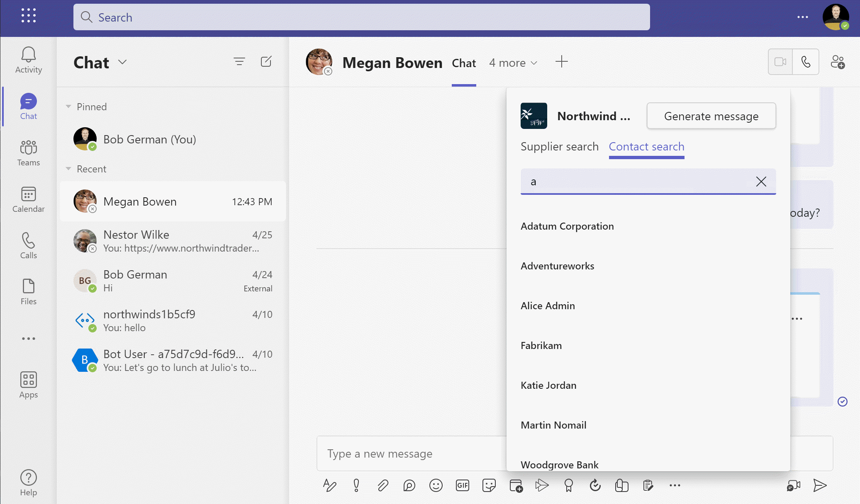Expand the Pinned chats section
This screenshot has height=504, width=860.
pos(68,106)
